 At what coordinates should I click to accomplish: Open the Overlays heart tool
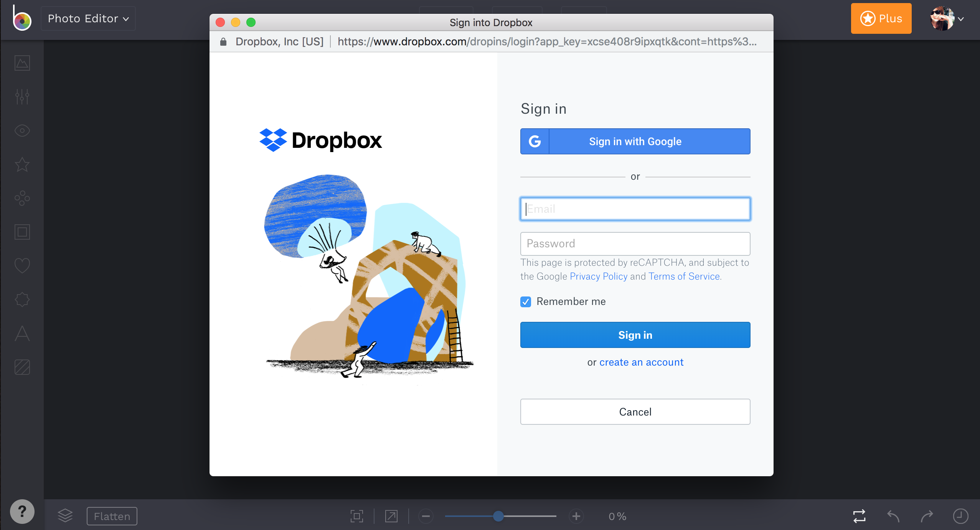pyautogui.click(x=22, y=266)
